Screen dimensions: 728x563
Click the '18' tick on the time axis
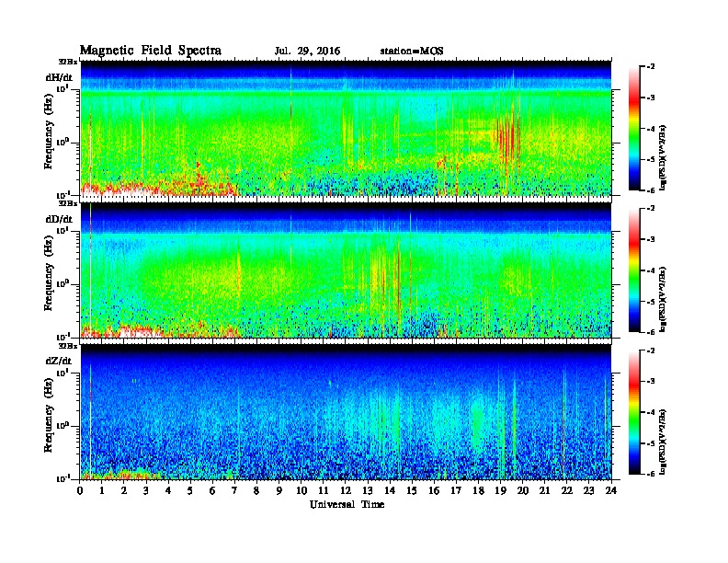point(478,490)
